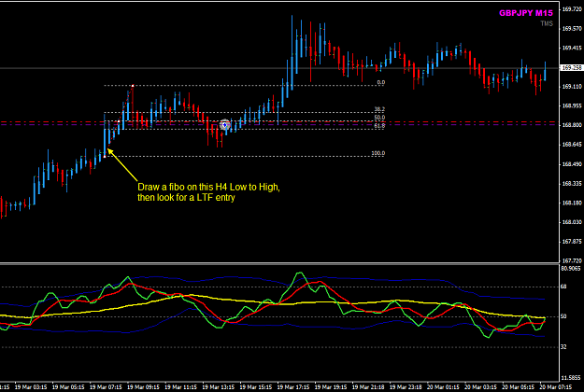Select the 50.0 Fibonacci level label
Screen dimensions: 584x392
point(379,118)
